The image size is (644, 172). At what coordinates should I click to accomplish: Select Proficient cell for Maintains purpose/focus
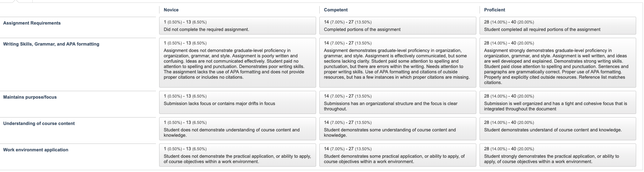[558, 102]
